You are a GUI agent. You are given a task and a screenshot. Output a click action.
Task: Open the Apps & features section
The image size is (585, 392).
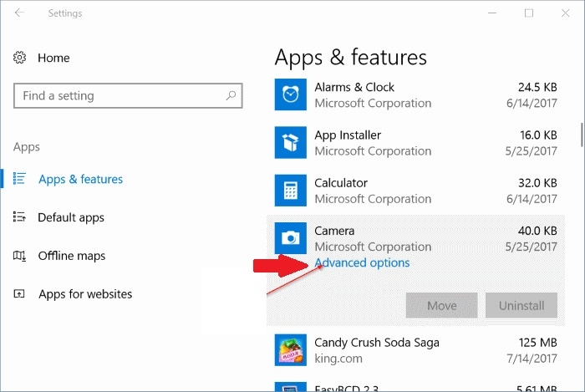pos(80,179)
